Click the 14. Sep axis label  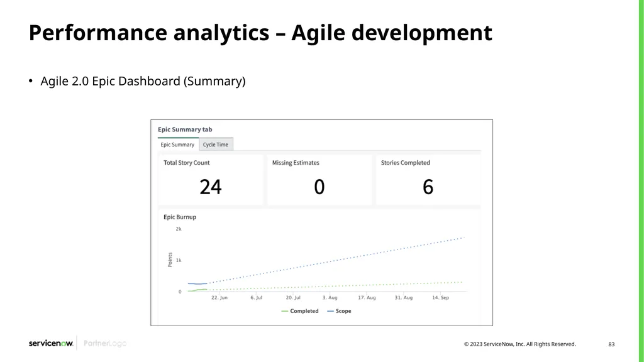(440, 297)
